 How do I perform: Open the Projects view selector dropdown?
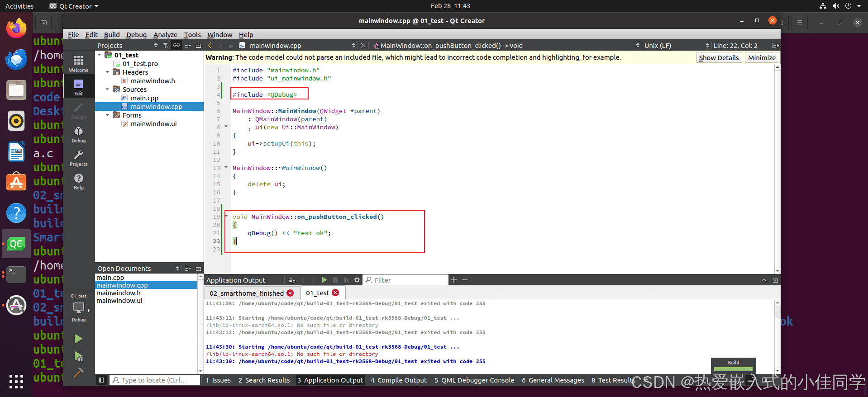128,46
